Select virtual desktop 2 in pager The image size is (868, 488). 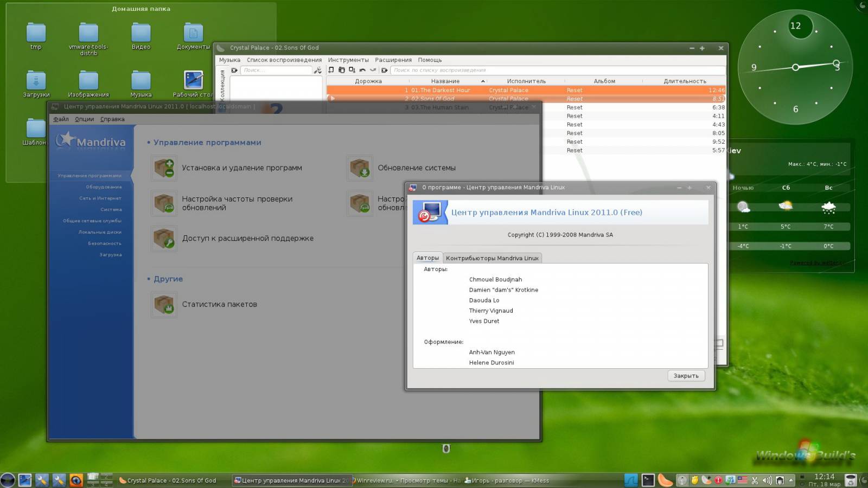pyautogui.click(x=106, y=477)
